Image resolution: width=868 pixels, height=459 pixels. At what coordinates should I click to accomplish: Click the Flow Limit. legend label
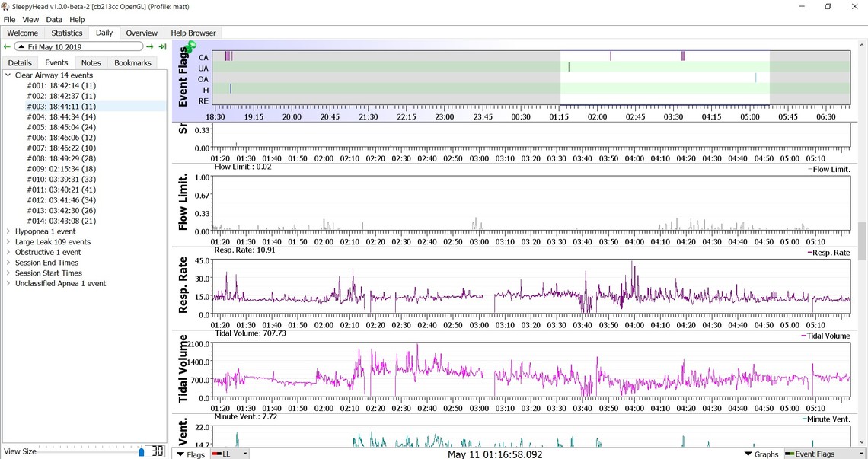click(828, 170)
